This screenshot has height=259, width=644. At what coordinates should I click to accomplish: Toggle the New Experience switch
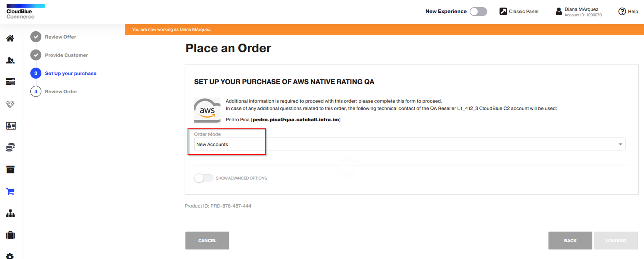coord(478,12)
